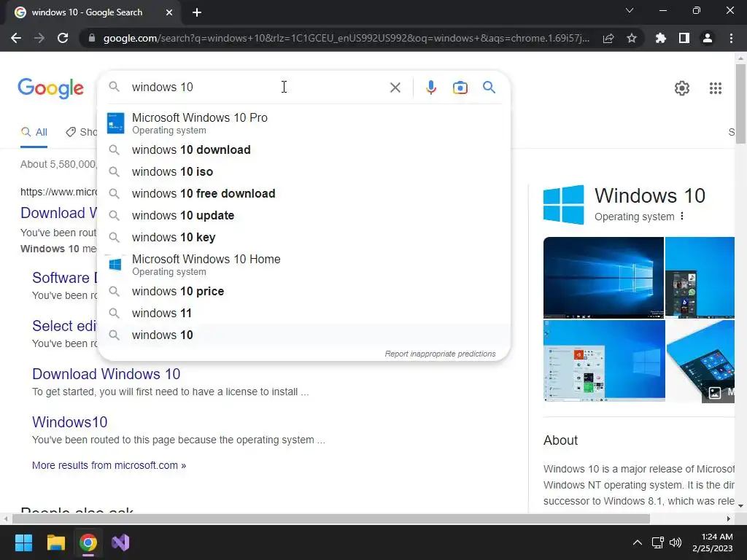This screenshot has height=560, width=747.
Task: Open File Explorer from the taskbar
Action: click(55, 542)
